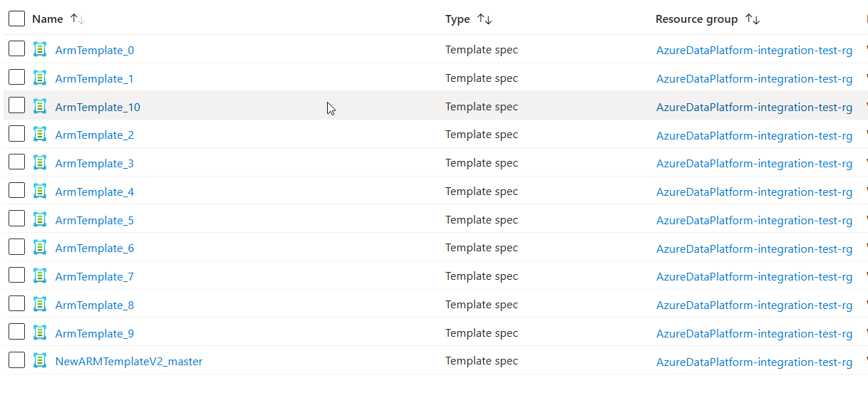Click the template spec icon beside ArmTemplate_3
Screen dimensions: 868x393
(x=40, y=163)
